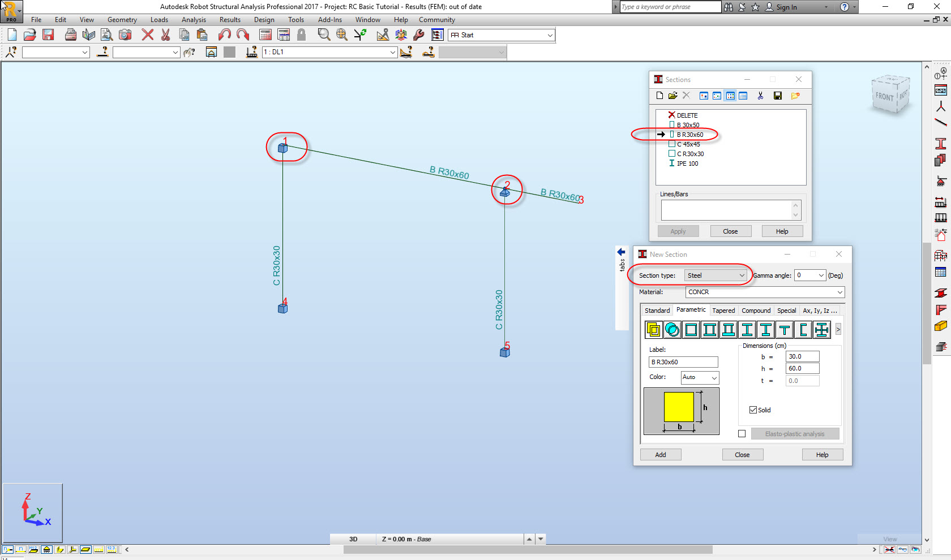Expand the Material dropdown set to CONCR
This screenshot has height=560, width=951.
tap(839, 292)
